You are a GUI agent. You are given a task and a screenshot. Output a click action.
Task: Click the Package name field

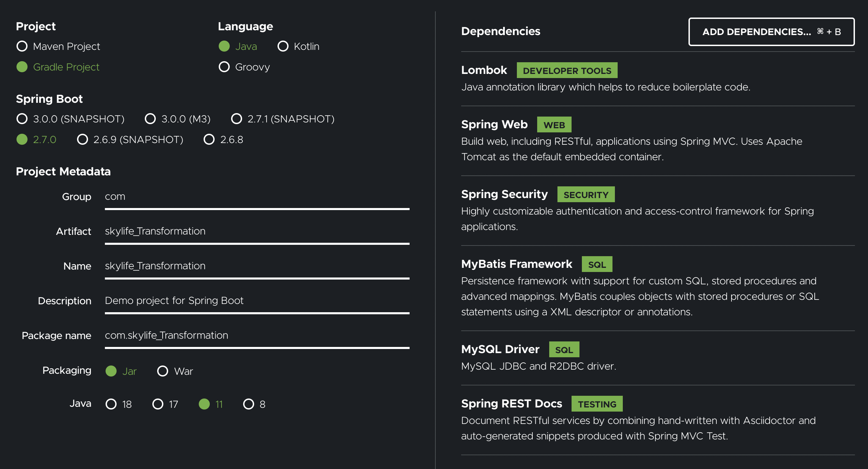click(257, 336)
